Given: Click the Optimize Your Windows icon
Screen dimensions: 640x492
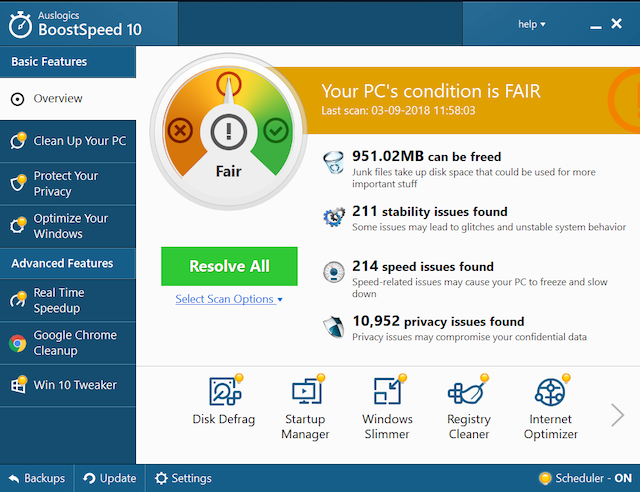Looking at the screenshot, I should click(x=18, y=225).
